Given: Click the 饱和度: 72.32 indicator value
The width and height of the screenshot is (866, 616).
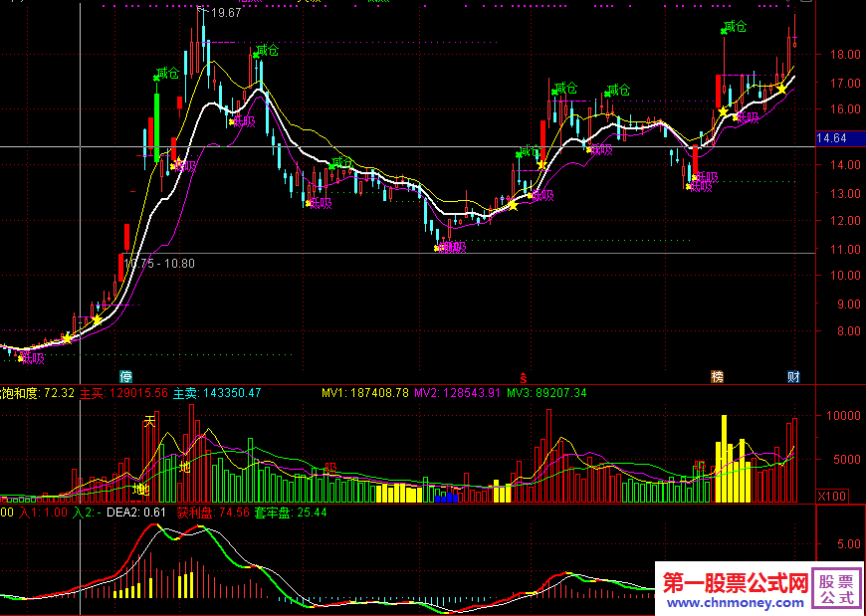Looking at the screenshot, I should pos(37,393).
